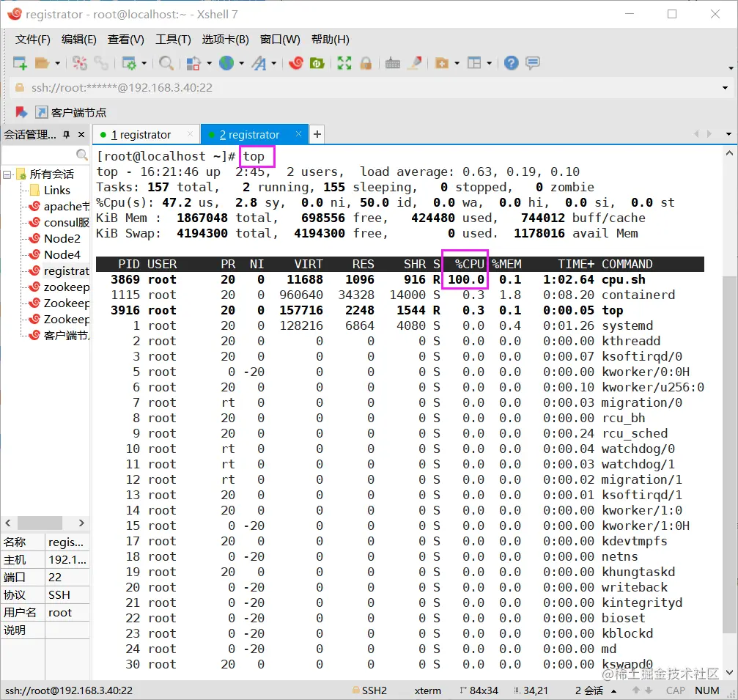Click the lock screen padlock icon
The width and height of the screenshot is (738, 700).
tap(366, 63)
